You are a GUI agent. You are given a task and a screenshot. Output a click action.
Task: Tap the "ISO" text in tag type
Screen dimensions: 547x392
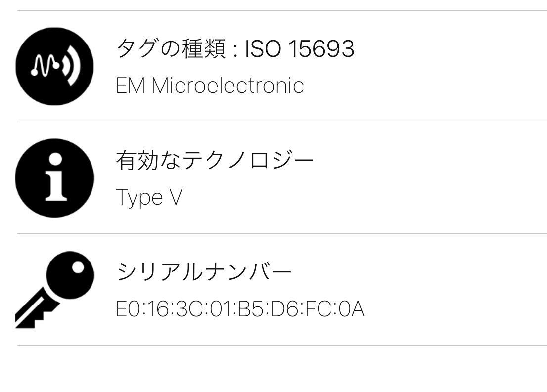pos(263,49)
